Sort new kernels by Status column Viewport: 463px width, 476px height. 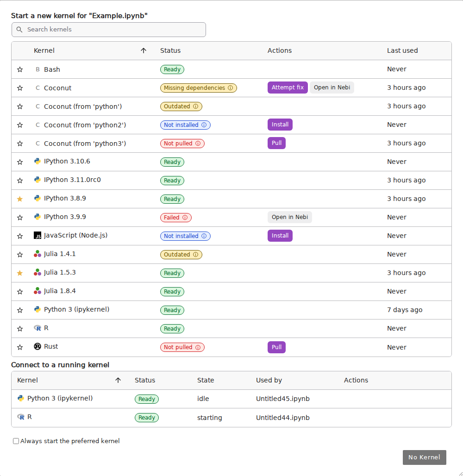point(170,50)
